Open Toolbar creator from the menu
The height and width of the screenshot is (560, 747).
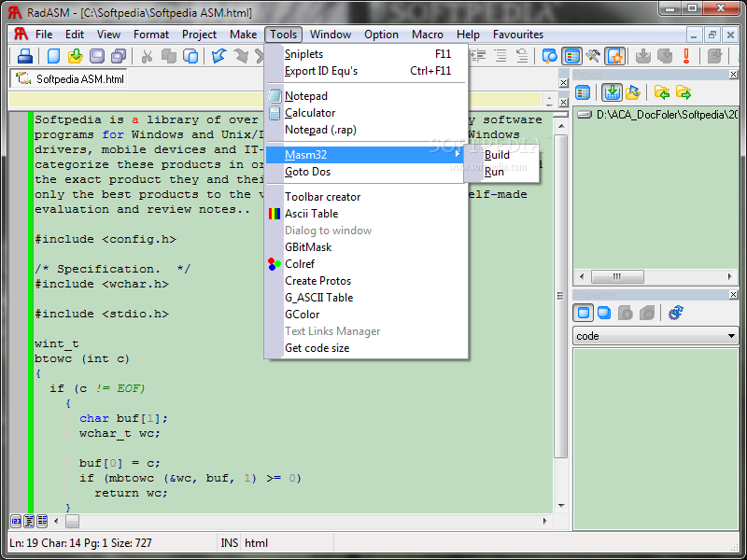click(x=366, y=197)
